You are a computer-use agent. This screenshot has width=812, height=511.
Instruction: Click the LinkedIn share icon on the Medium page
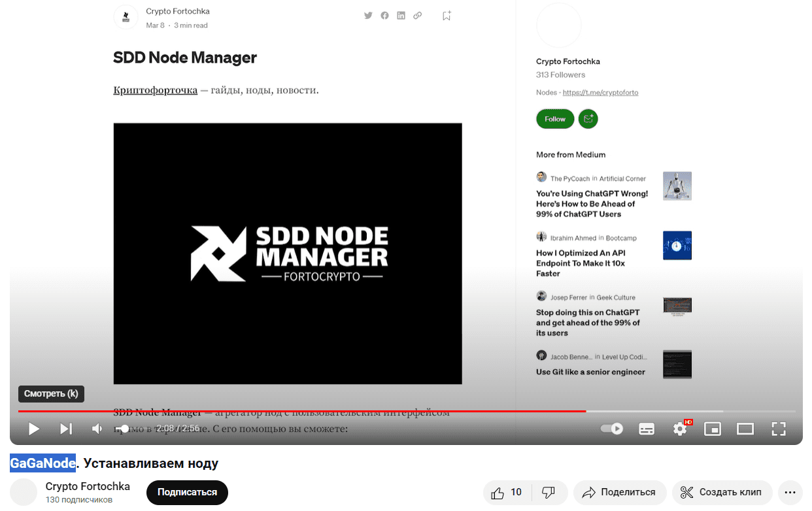pos(401,16)
